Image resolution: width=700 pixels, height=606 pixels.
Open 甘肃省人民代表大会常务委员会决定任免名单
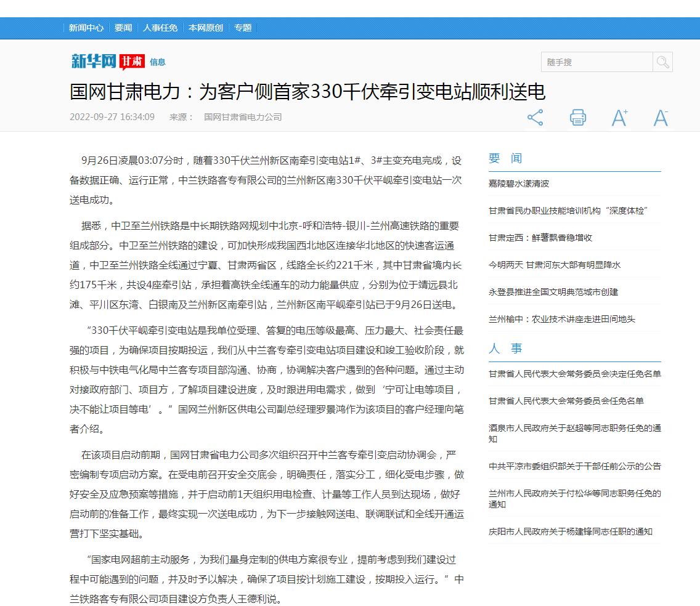tap(574, 374)
